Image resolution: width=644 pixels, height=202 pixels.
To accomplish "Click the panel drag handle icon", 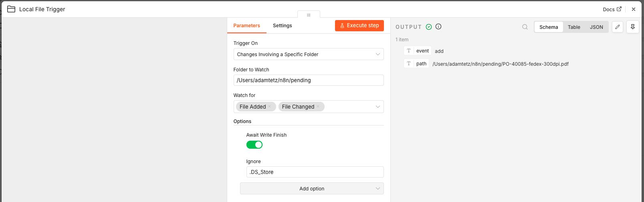I will pyautogui.click(x=309, y=15).
